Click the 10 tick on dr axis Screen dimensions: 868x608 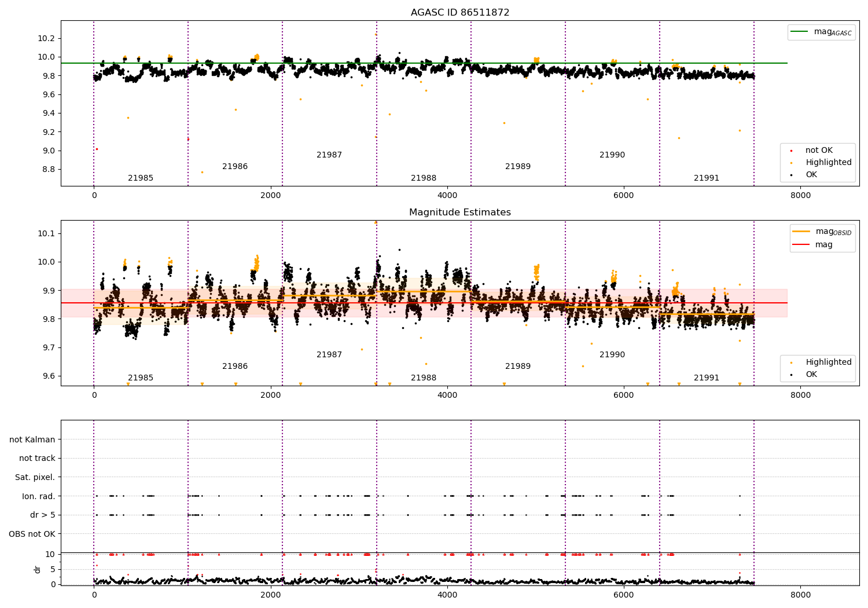(50, 555)
